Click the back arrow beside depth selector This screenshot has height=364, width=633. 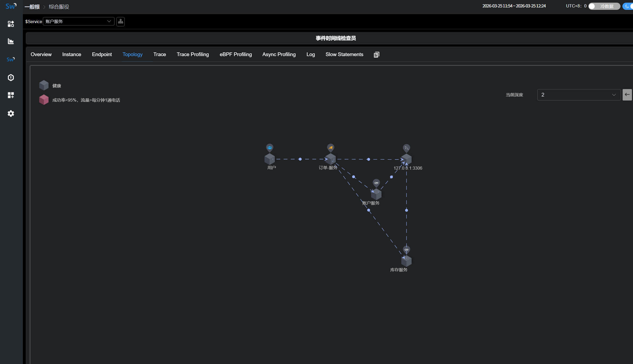tap(627, 95)
